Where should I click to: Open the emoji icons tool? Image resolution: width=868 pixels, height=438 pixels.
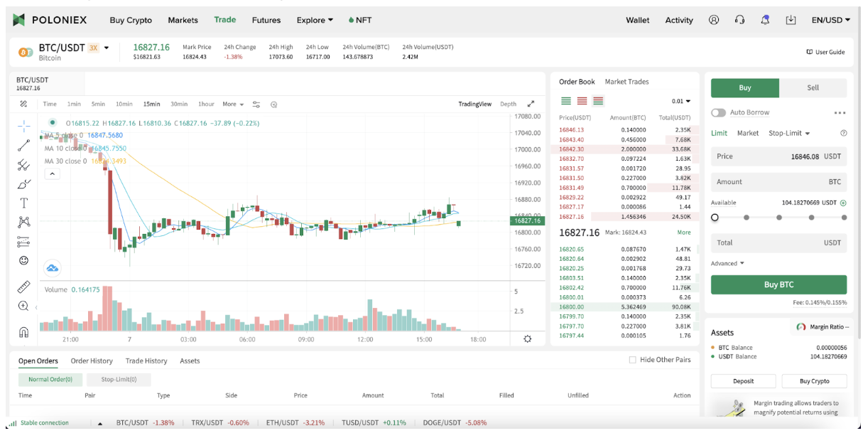(23, 261)
